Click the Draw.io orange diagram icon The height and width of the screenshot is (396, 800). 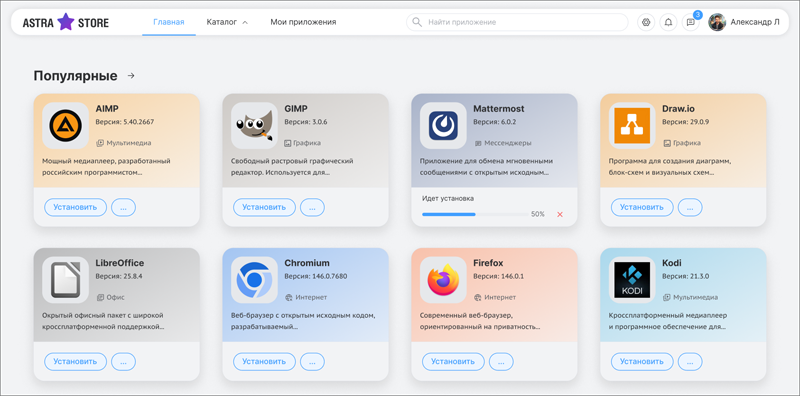click(x=632, y=126)
